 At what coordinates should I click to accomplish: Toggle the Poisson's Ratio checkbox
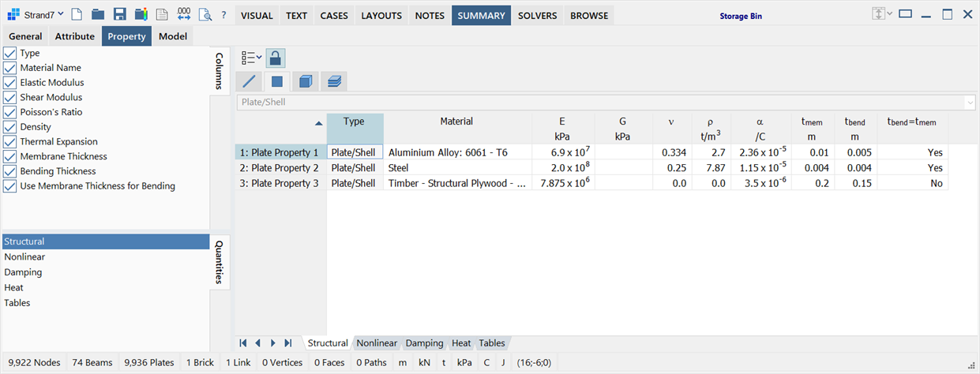click(9, 112)
